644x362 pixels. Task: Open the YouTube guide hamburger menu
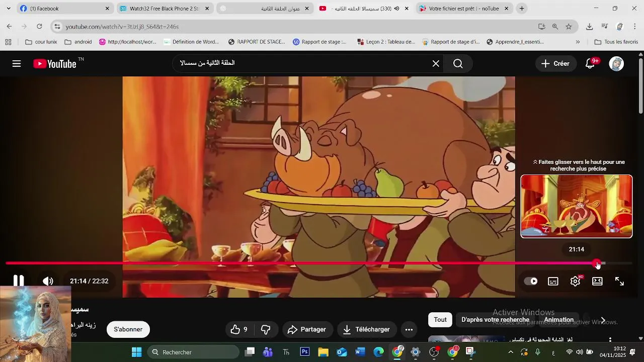click(17, 63)
